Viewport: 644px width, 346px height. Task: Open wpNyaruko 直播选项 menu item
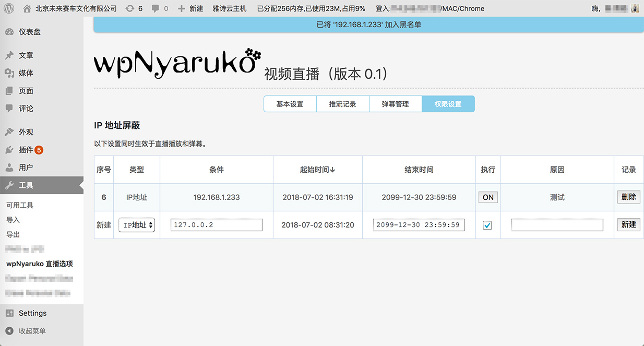click(40, 264)
